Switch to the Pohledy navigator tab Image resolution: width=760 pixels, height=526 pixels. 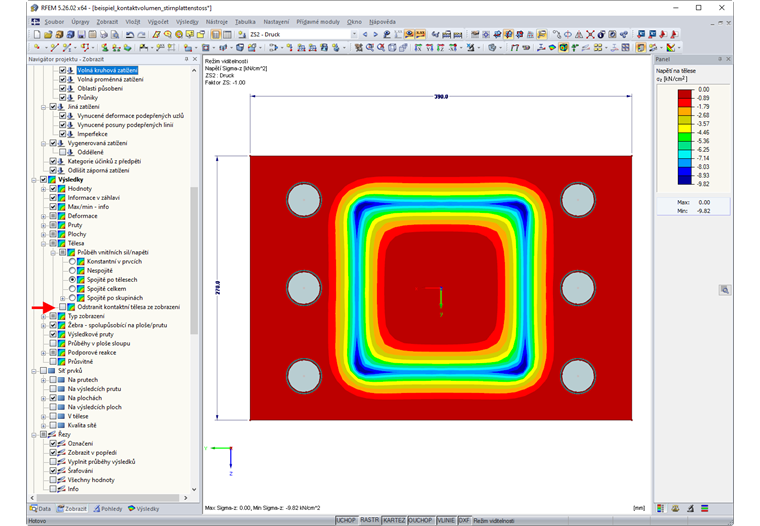108,509
